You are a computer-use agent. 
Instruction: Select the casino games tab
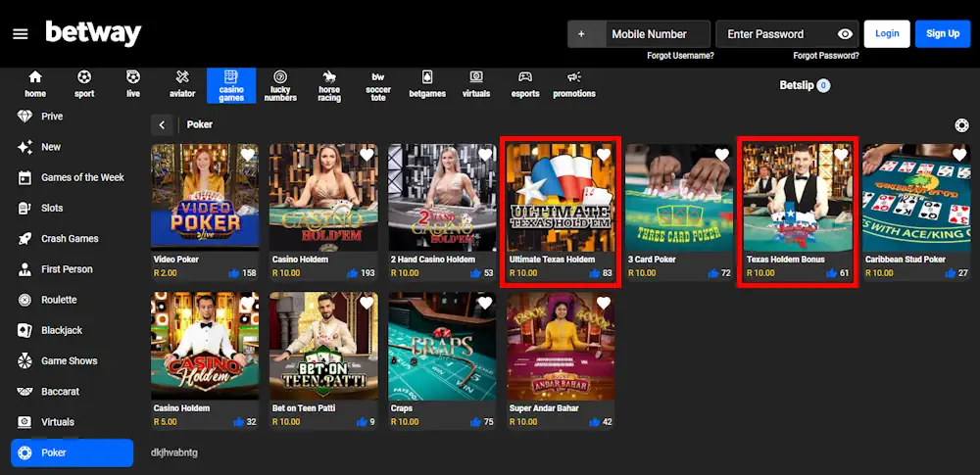click(231, 85)
